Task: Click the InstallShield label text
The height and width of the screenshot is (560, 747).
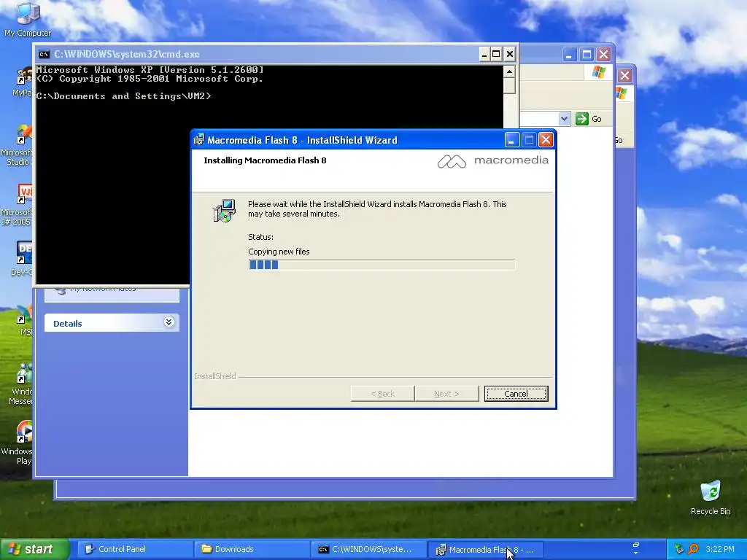Action: click(x=215, y=376)
